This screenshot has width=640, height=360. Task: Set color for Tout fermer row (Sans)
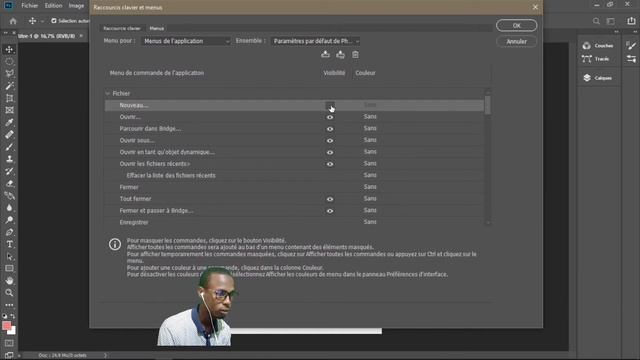370,199
